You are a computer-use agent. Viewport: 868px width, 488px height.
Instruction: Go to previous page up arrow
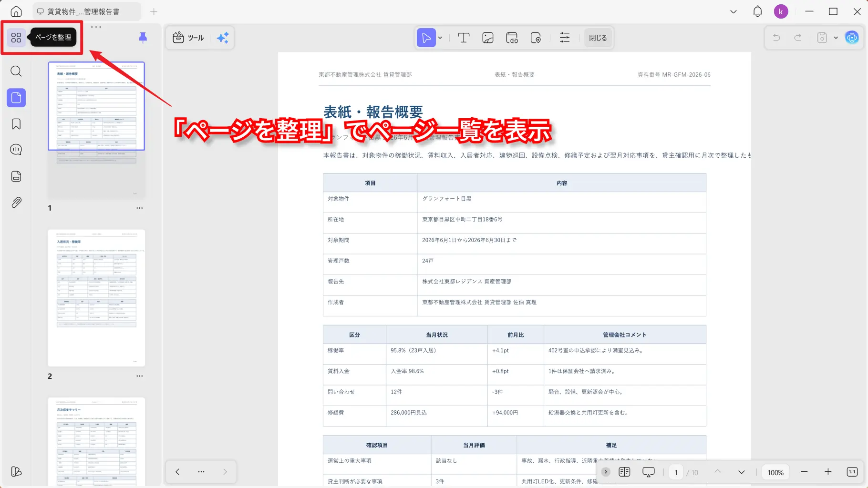coord(718,472)
